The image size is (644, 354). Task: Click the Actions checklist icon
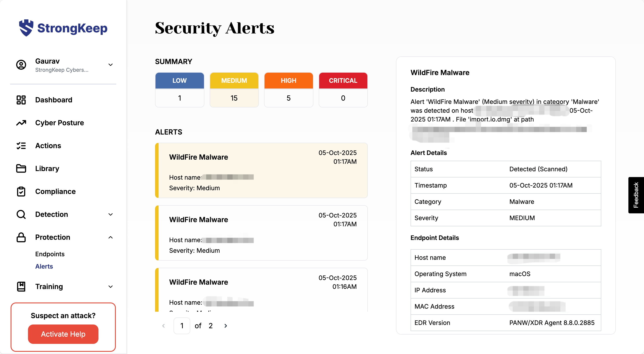pyautogui.click(x=21, y=146)
